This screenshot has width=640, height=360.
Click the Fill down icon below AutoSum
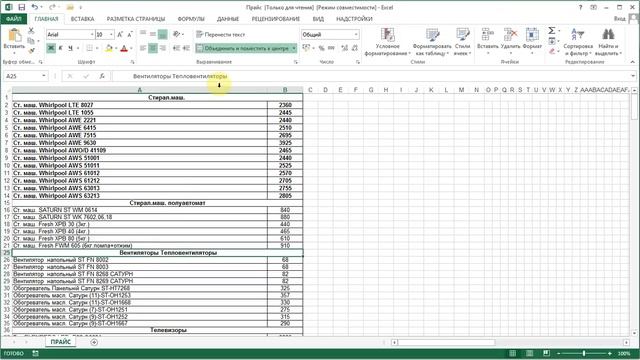[551, 41]
